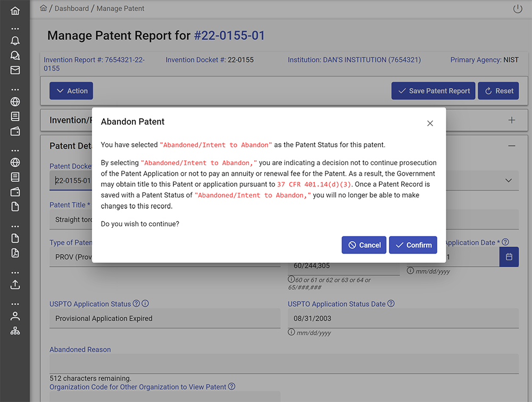
Task: Open the Patent Status dropdown chevron
Action: [x=508, y=181]
